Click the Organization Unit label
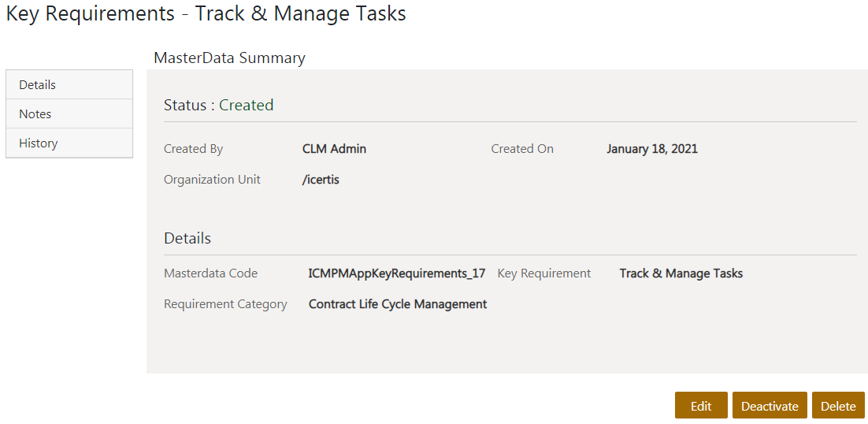Viewport: 868px width, 424px height. [212, 180]
